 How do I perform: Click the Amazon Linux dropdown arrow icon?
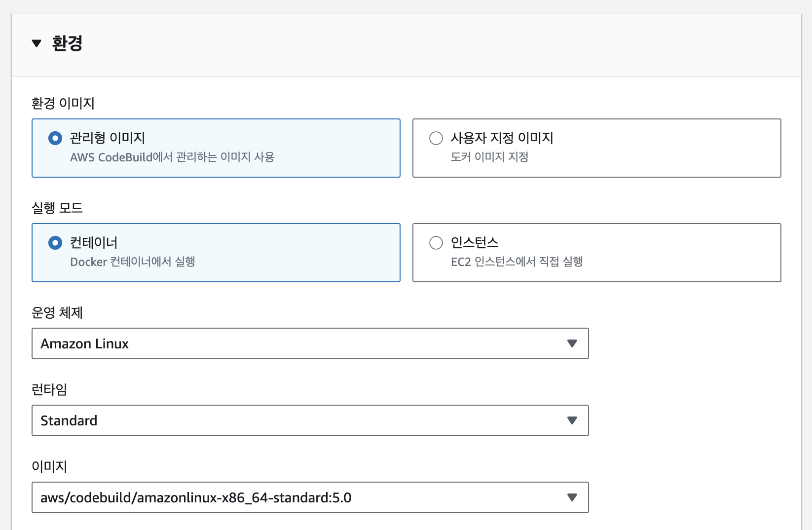(572, 343)
